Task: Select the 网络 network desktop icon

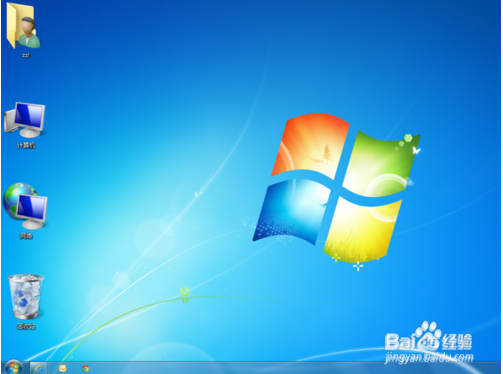Action: [x=25, y=206]
